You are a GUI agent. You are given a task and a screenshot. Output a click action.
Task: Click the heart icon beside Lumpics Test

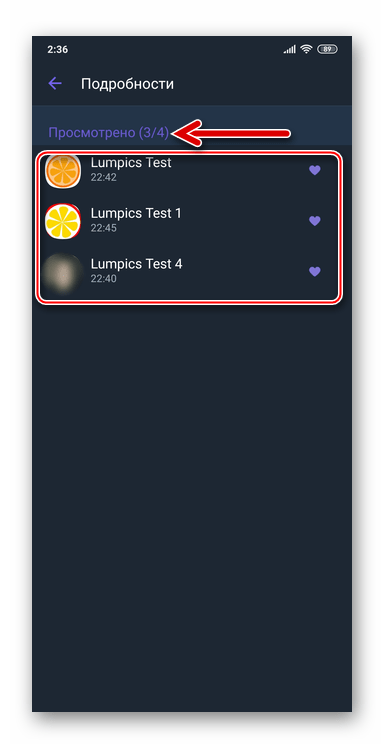pyautogui.click(x=315, y=170)
